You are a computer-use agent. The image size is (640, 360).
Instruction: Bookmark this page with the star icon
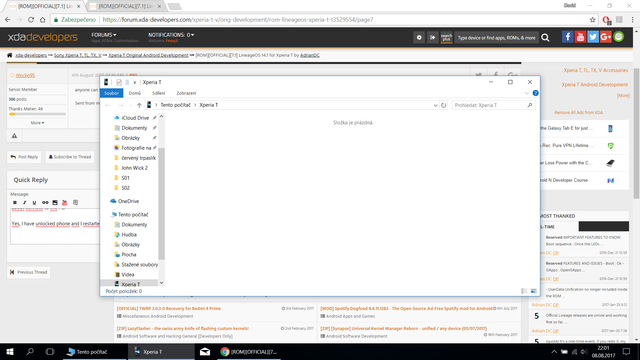coord(592,20)
